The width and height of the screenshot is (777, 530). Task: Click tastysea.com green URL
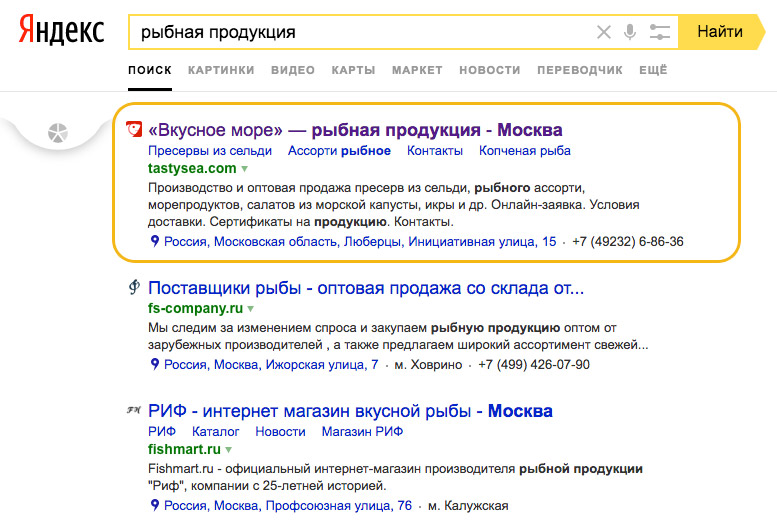(x=192, y=168)
